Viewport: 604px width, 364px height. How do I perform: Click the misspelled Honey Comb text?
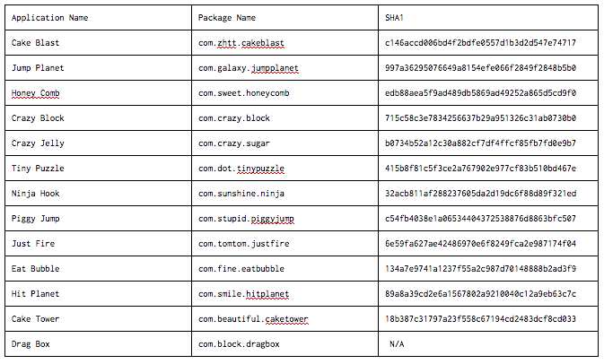(35, 93)
